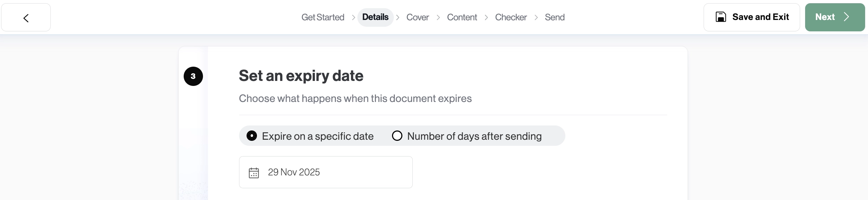This screenshot has width=868, height=200.
Task: Click the green Next button
Action: coord(834,17)
